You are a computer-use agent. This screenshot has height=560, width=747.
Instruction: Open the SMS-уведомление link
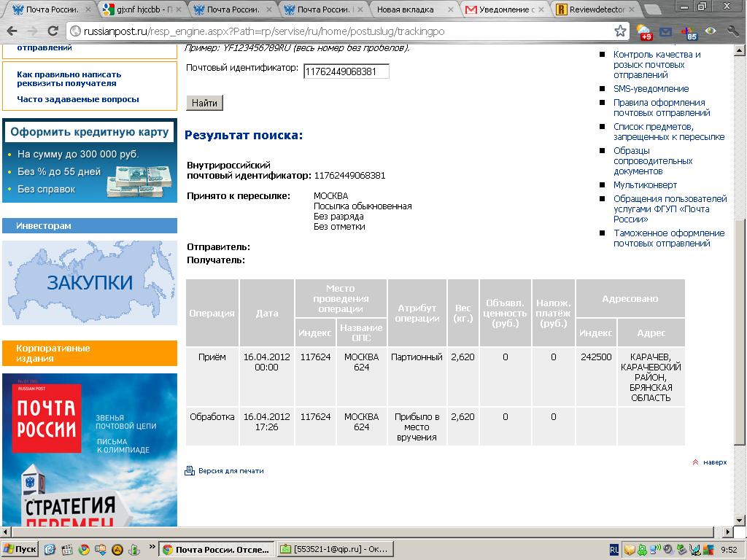coord(651,89)
